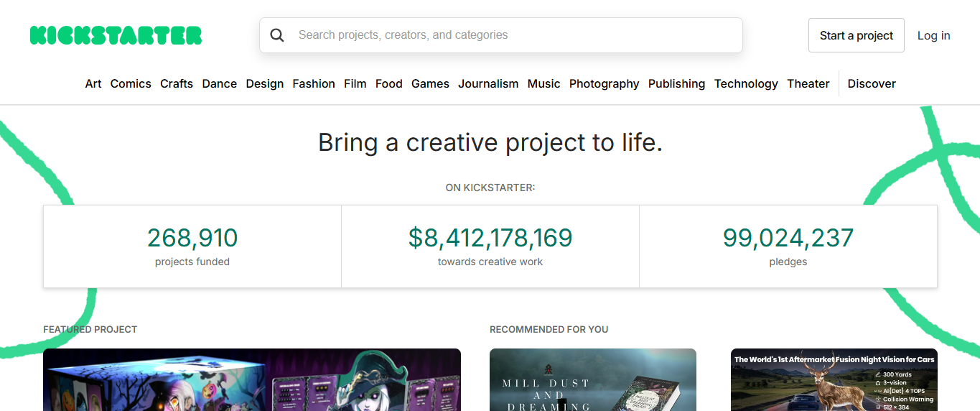Click the Kickstarter logo
The width and height of the screenshot is (980, 411).
116,35
